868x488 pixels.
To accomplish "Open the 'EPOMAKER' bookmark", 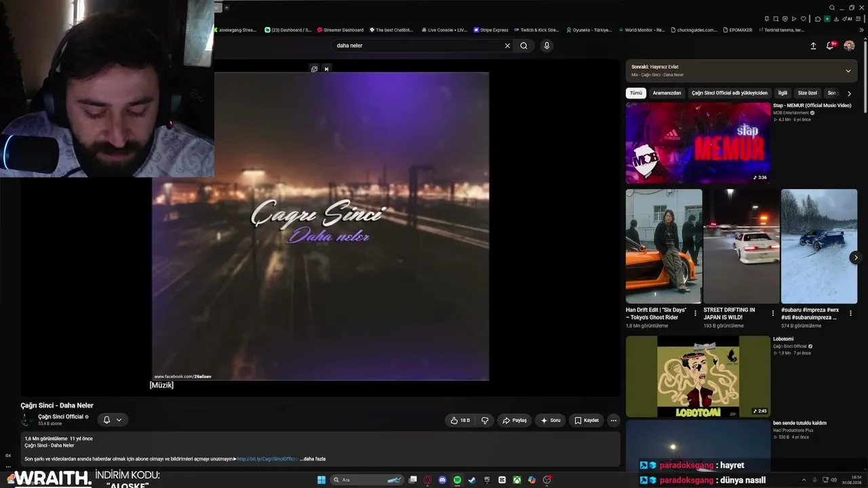I will (x=738, y=30).
